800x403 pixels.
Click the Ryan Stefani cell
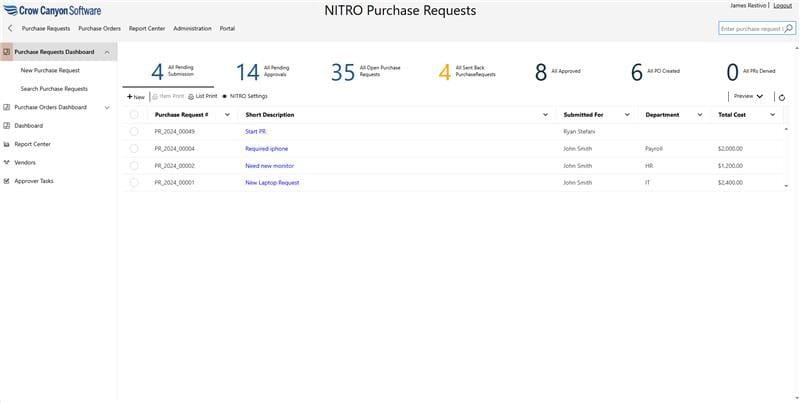(x=579, y=132)
